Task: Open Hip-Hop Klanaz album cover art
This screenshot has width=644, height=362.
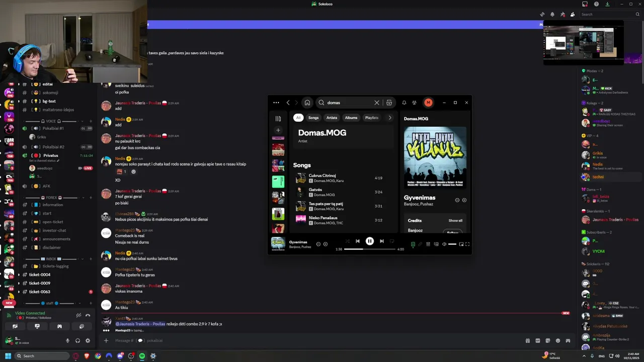Action: click(435, 157)
